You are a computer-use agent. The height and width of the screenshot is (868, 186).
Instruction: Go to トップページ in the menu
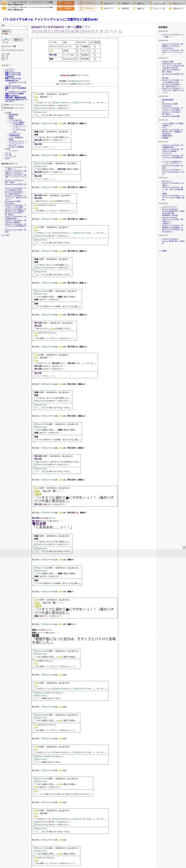10,69
